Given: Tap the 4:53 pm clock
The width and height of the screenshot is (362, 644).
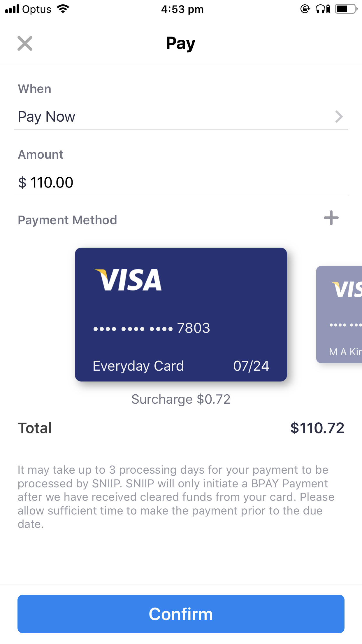Looking at the screenshot, I should (182, 9).
